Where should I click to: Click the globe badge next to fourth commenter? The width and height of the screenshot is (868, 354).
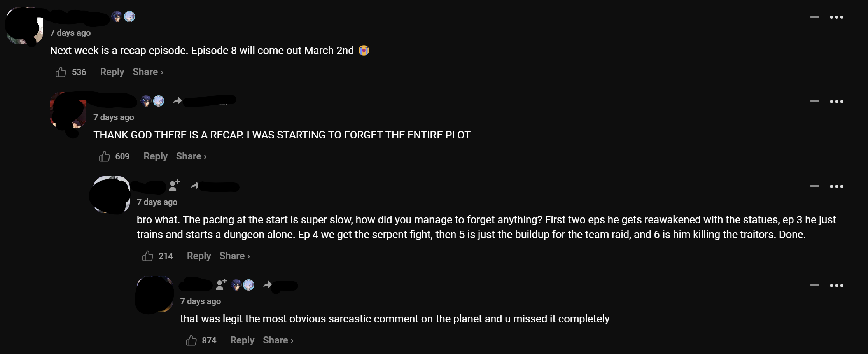click(249, 285)
